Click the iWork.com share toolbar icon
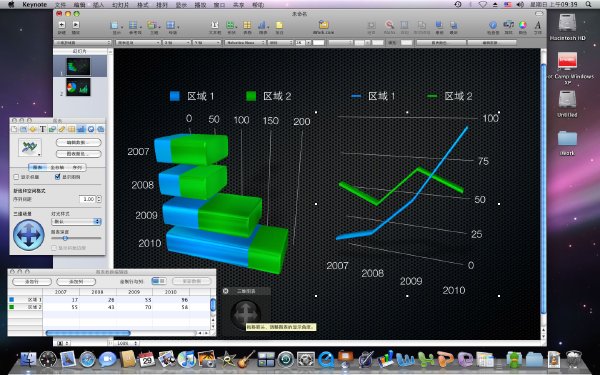The width and height of the screenshot is (600, 375). [x=323, y=25]
